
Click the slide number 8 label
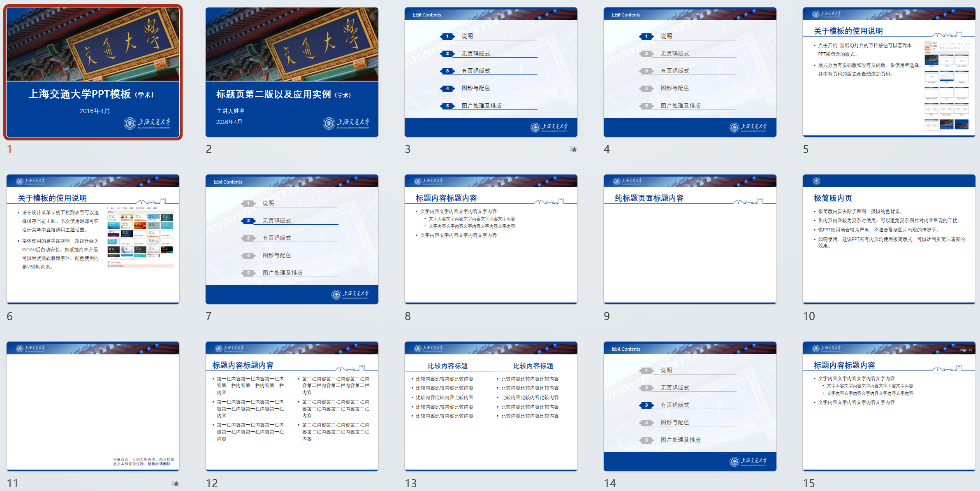[x=408, y=316]
